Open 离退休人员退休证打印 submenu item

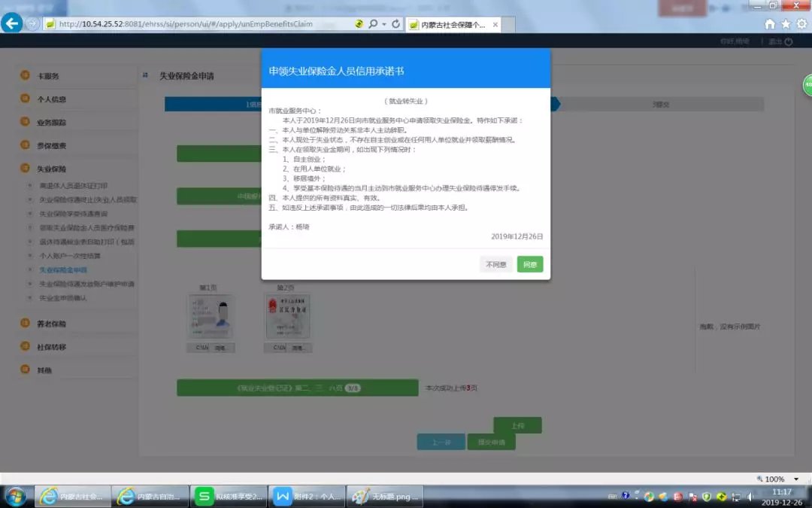pyautogui.click(x=74, y=186)
